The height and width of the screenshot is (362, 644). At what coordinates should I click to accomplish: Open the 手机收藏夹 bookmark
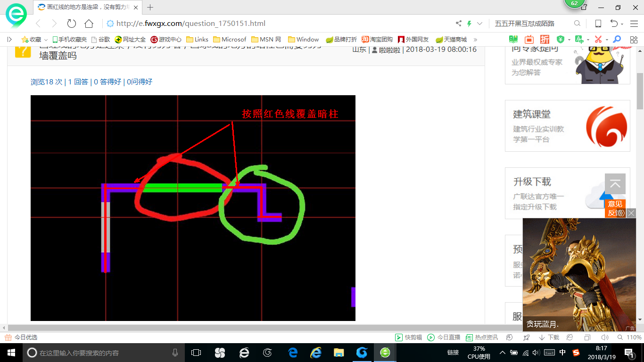(69, 40)
